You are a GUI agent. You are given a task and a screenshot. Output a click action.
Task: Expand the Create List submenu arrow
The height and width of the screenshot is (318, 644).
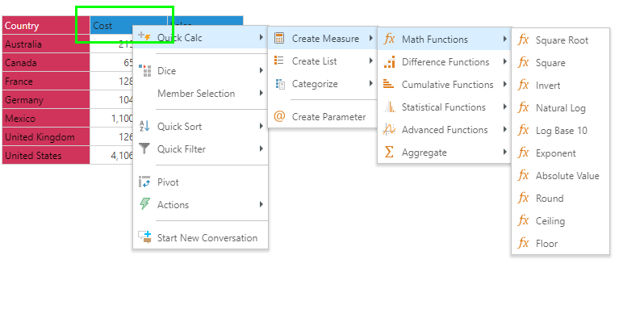371,61
